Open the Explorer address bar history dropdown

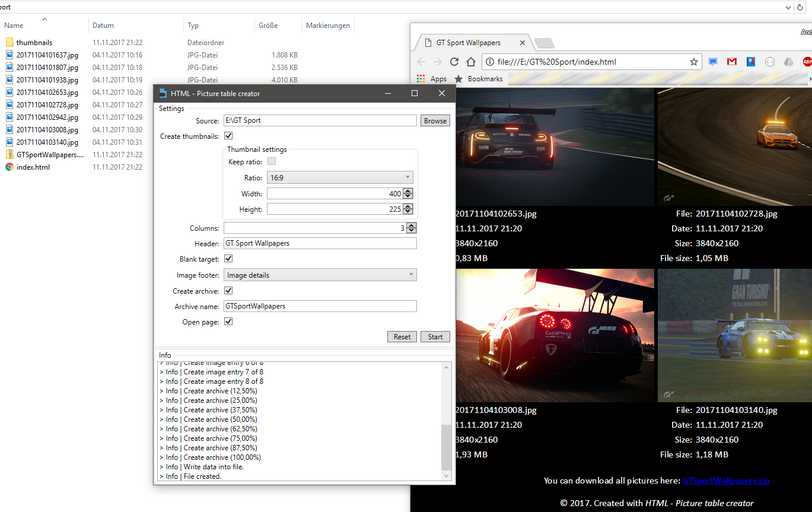click(x=788, y=7)
